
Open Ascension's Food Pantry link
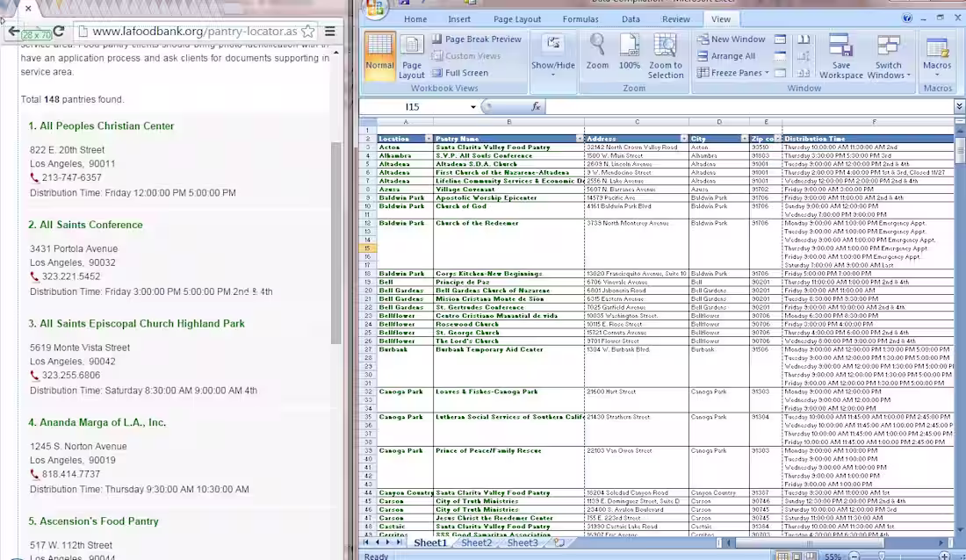(99, 521)
